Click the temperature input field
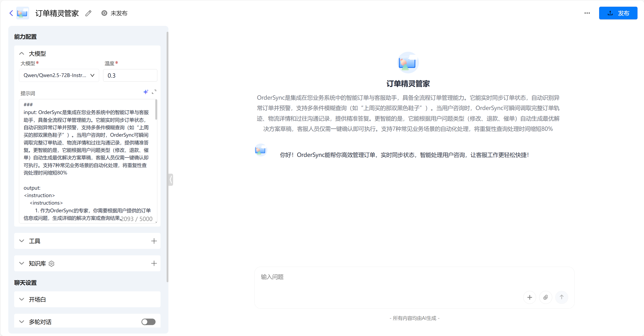 point(130,75)
